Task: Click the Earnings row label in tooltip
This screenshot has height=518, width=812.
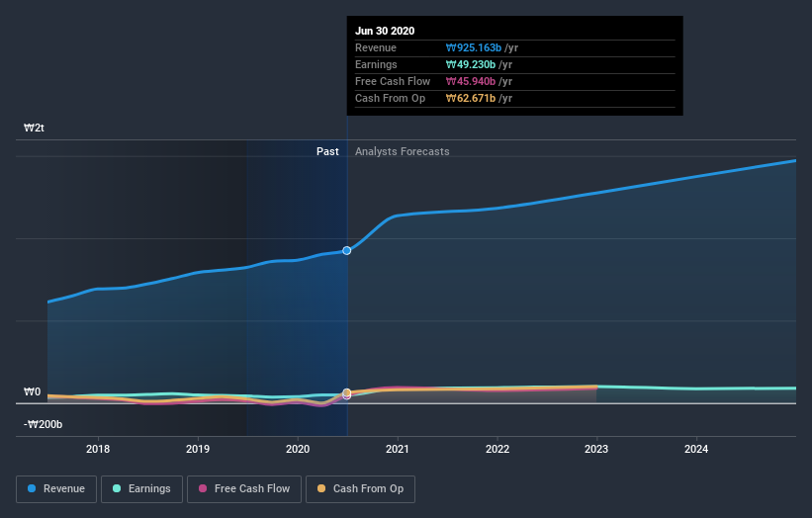Action: [x=376, y=64]
